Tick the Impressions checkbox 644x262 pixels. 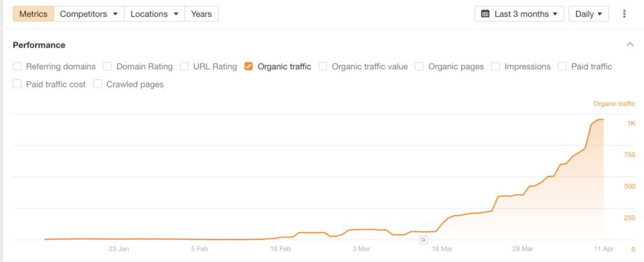click(x=496, y=66)
